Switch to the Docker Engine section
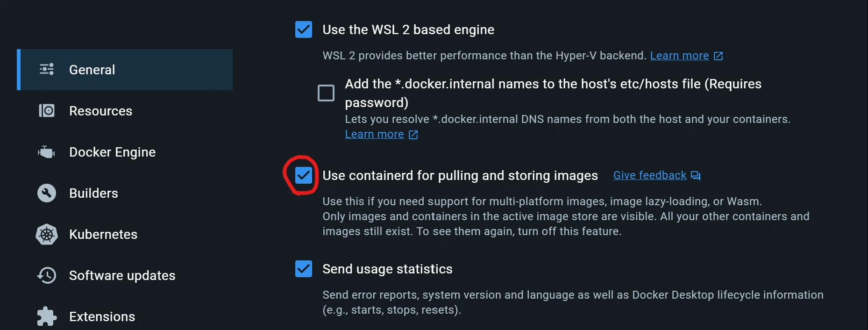The height and width of the screenshot is (330, 868). 112,152
